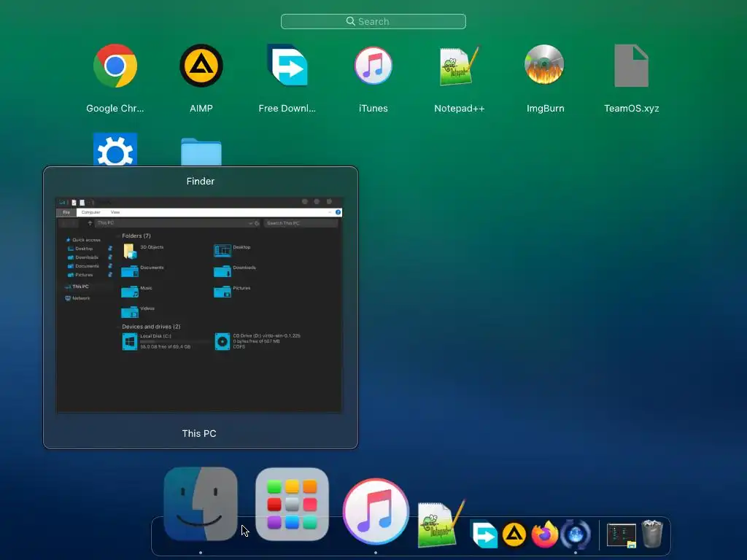Open Firefox from the dock
This screenshot has width=747, height=560.
[544, 534]
